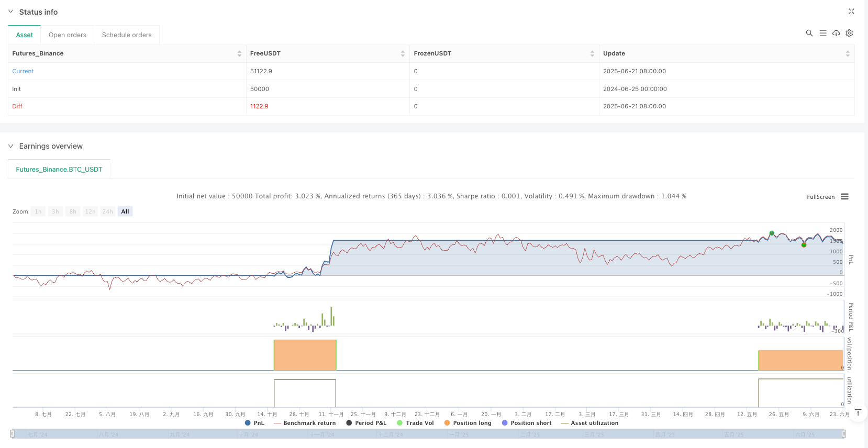Click the shrink icon in Status info header
This screenshot has height=448, width=868.
coord(851,11)
